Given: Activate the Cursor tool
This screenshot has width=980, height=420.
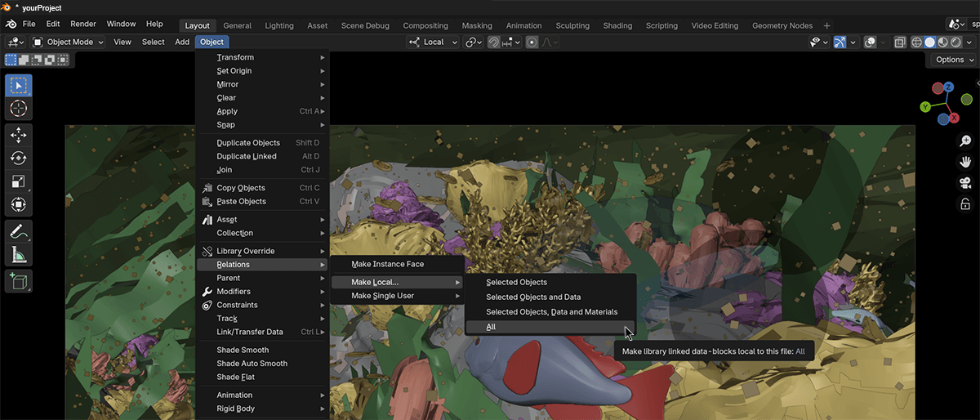Looking at the screenshot, I should [19, 108].
